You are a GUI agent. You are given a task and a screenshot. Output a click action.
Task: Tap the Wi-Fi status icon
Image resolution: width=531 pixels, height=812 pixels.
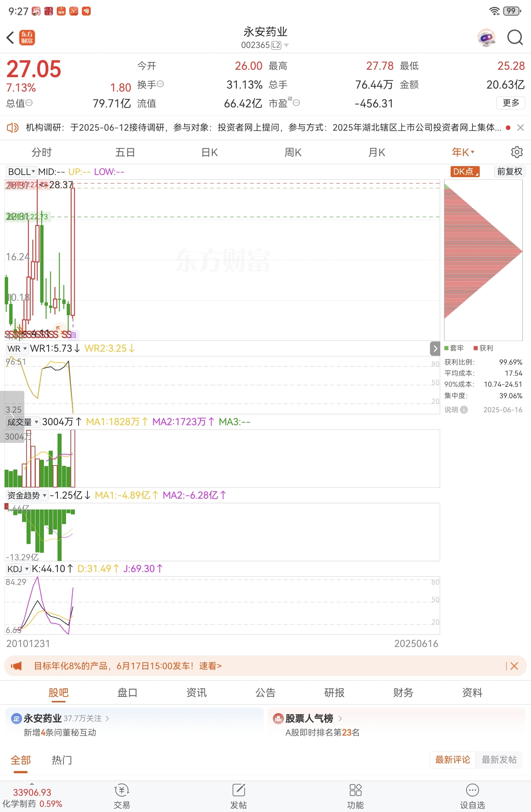494,11
